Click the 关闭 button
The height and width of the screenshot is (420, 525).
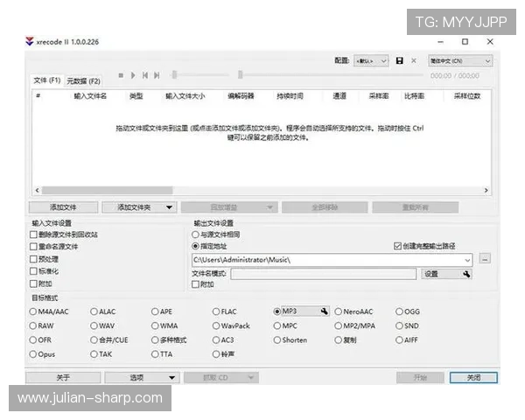coord(473,378)
